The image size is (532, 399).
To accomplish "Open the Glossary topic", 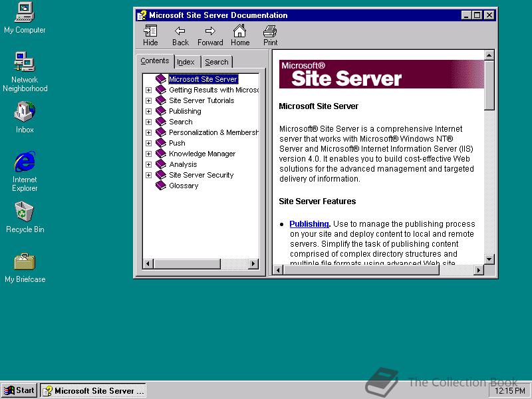I will [184, 186].
